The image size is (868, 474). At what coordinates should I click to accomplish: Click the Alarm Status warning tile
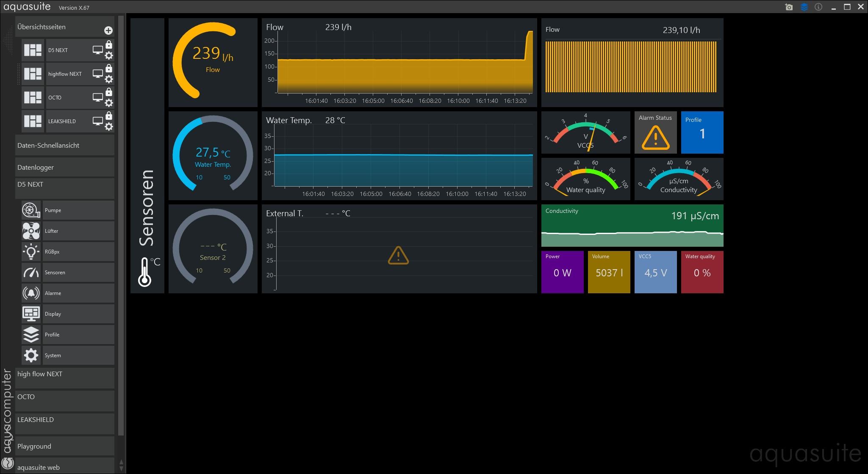655,132
